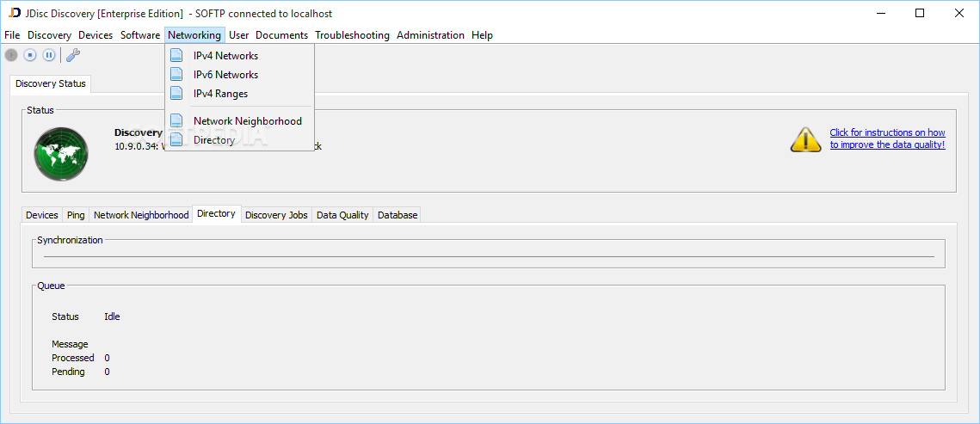Viewport: 980px width, 424px height.
Task: Click the start discovery play icon
Action: [11, 55]
